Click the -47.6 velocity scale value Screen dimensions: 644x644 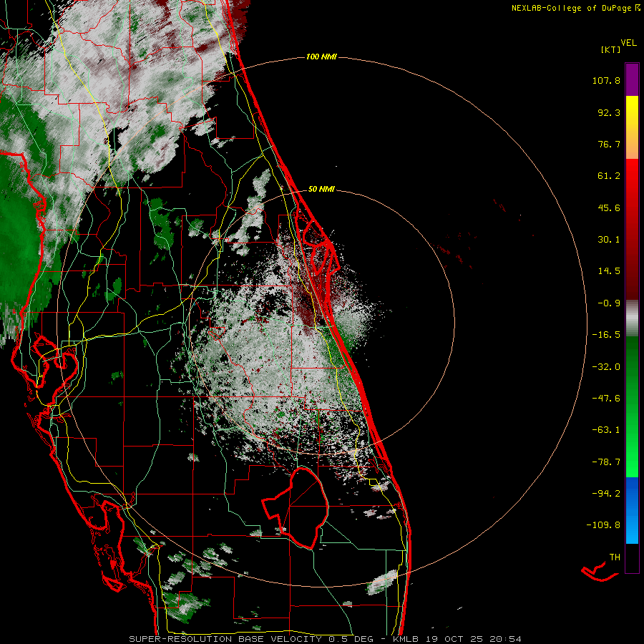tap(606, 399)
